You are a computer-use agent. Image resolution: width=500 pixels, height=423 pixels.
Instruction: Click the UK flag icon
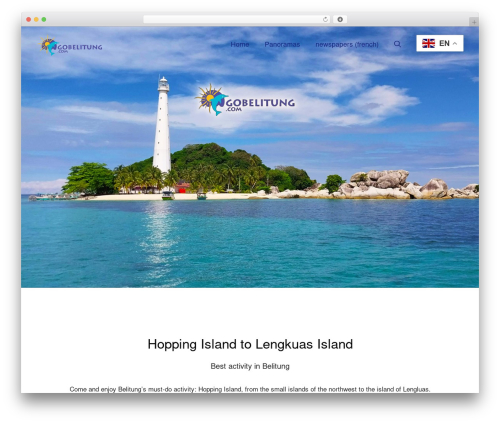tap(428, 43)
